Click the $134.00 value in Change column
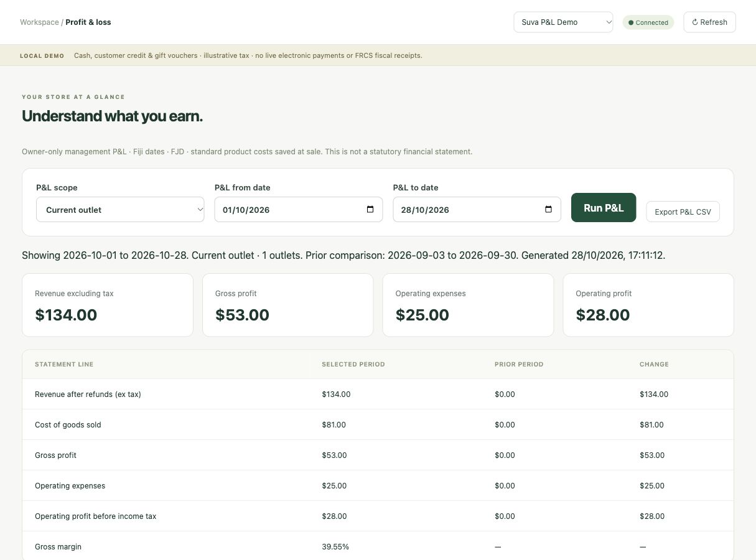 coord(654,394)
